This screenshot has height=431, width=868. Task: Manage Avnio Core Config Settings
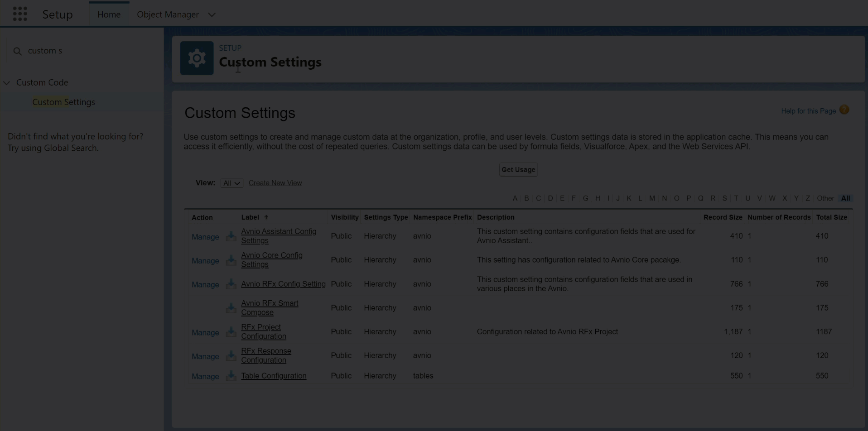pyautogui.click(x=205, y=261)
